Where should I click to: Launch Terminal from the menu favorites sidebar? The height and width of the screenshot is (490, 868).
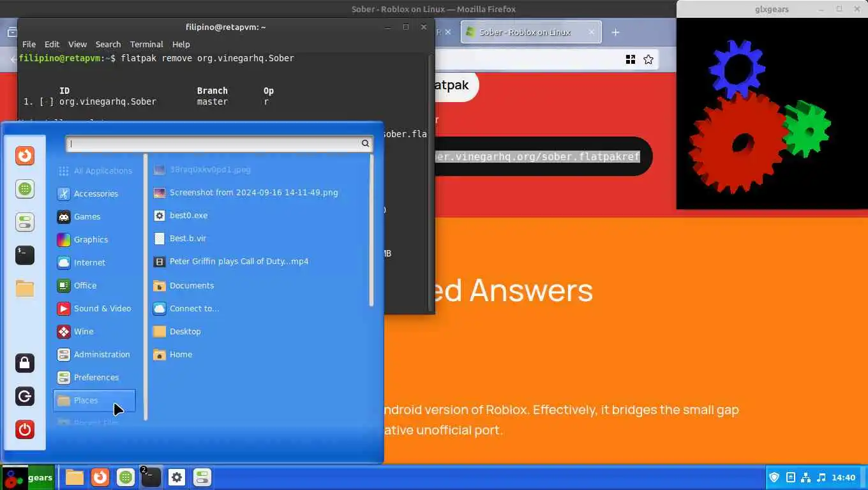click(25, 255)
